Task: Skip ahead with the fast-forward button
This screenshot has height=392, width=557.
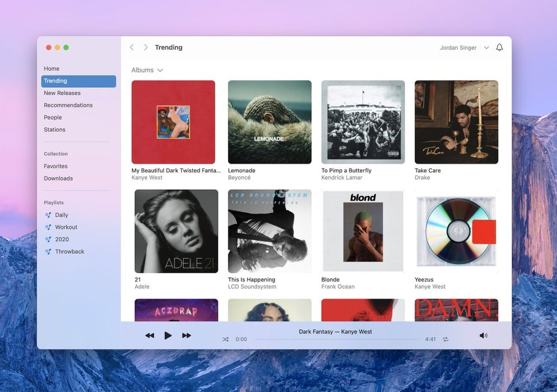Action: tap(186, 335)
